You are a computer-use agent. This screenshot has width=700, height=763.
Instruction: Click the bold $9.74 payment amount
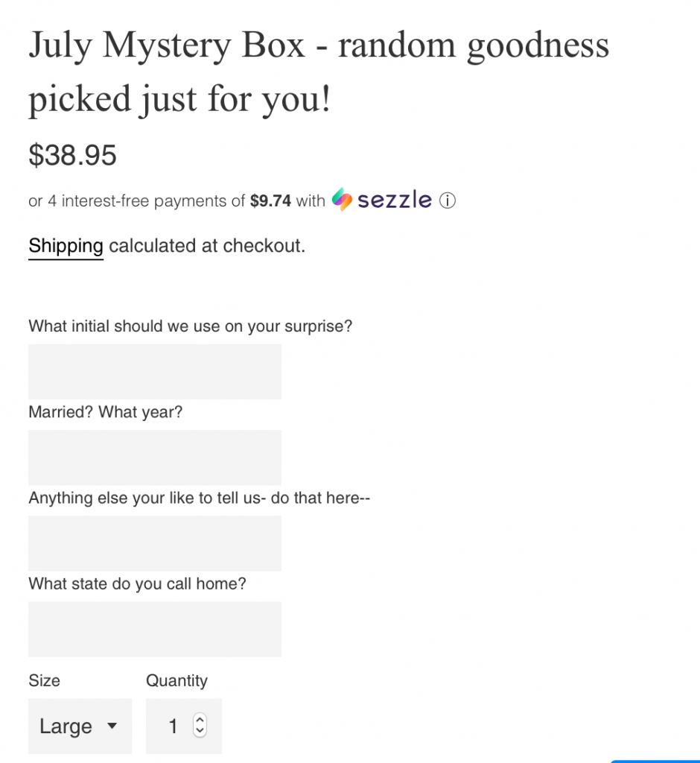point(270,200)
